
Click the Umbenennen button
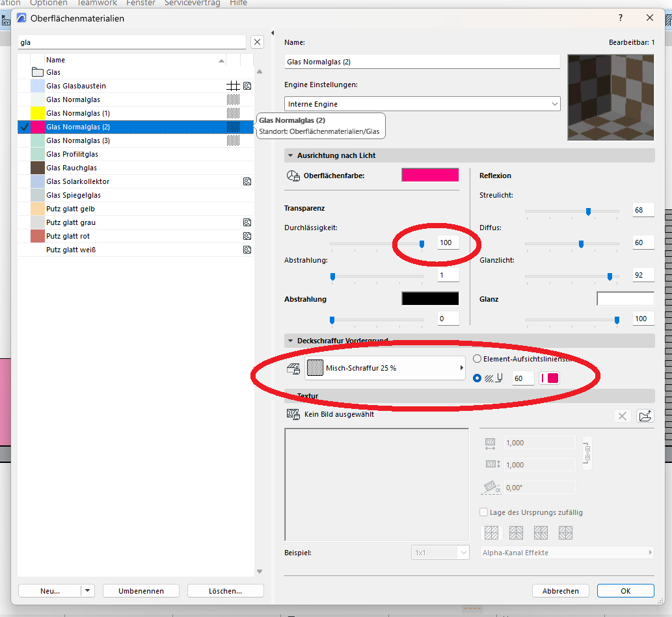tap(141, 591)
